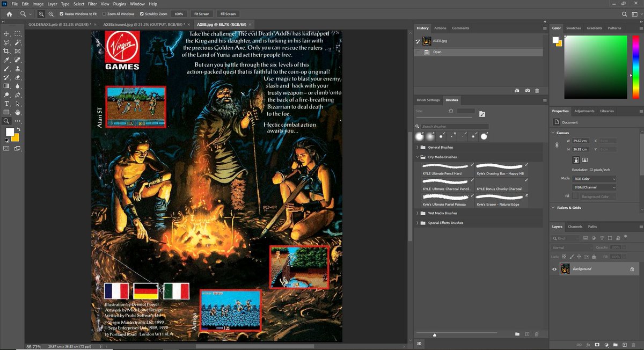This screenshot has height=350, width=644.
Task: Select the Magic Wand tool
Action: coord(18,42)
